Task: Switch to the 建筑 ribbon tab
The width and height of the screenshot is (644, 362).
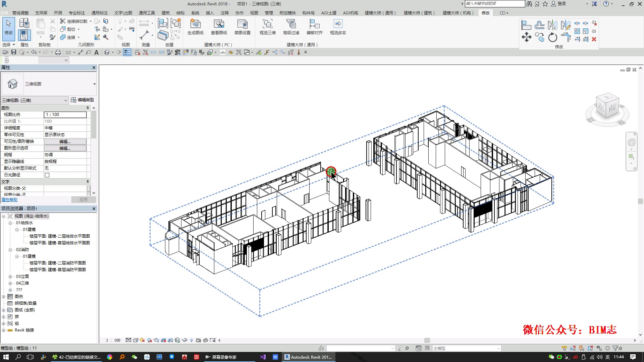Action: [165, 13]
